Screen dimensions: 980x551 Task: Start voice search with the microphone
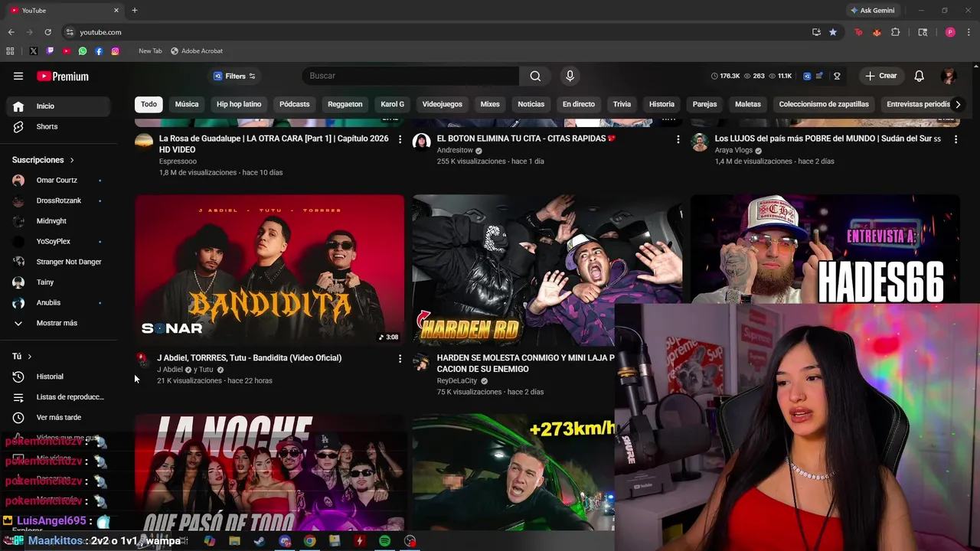coord(570,76)
